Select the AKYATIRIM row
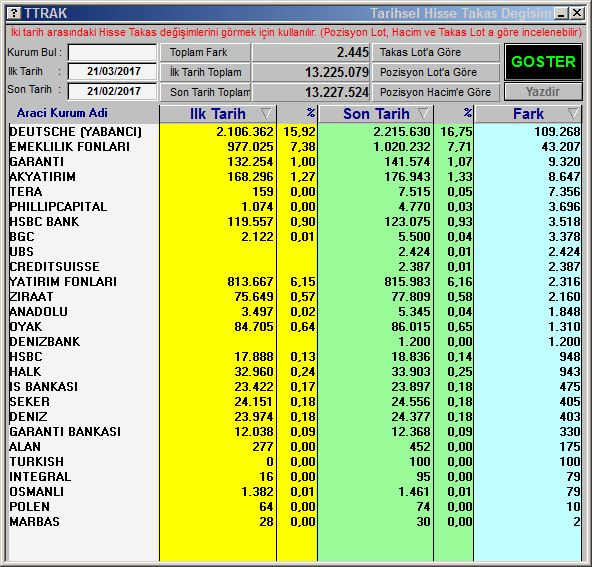Viewport: 592px width, 567px height. pos(294,177)
